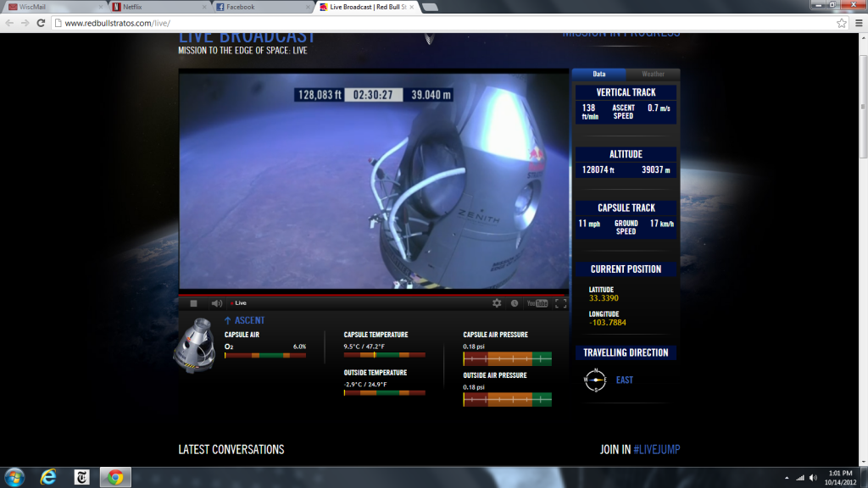Open the YouTube logo link in player
Screen dimensions: 868x488
click(x=537, y=303)
